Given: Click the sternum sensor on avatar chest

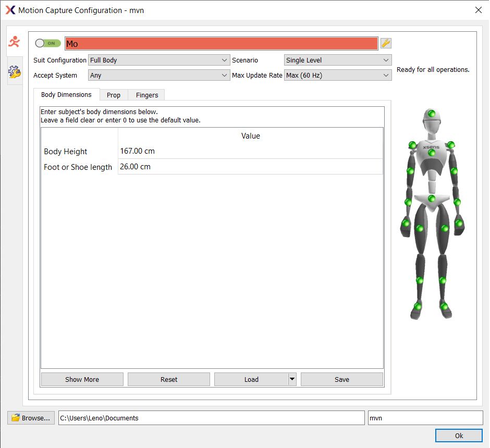Looking at the screenshot, I should [x=432, y=153].
